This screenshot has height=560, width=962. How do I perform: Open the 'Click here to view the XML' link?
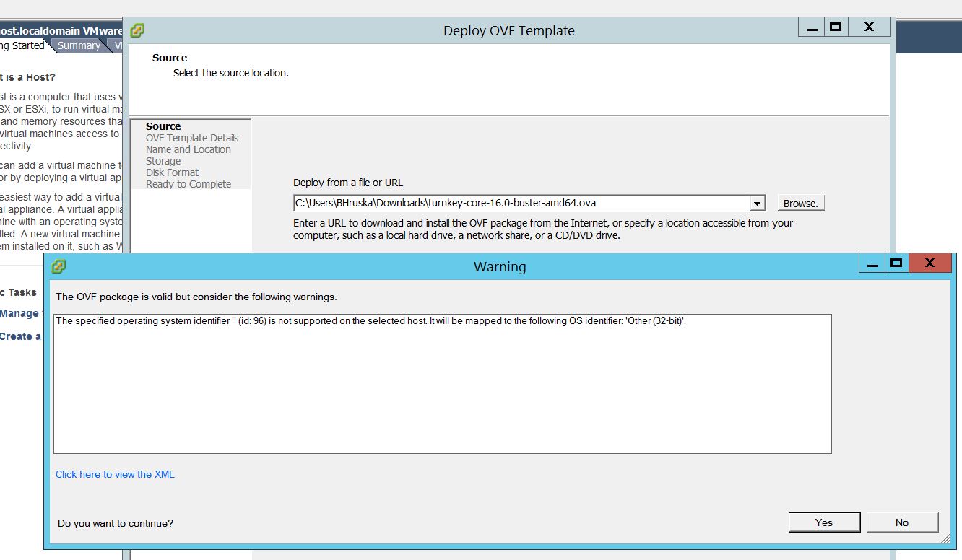tap(115, 474)
